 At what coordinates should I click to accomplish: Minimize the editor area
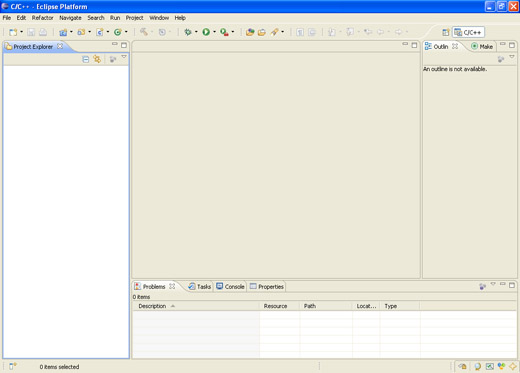[x=405, y=44]
